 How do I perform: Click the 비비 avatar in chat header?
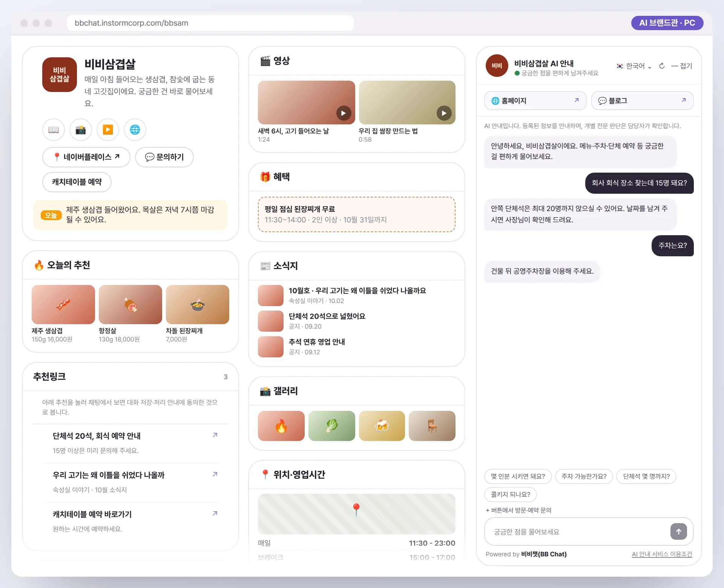pyautogui.click(x=497, y=66)
